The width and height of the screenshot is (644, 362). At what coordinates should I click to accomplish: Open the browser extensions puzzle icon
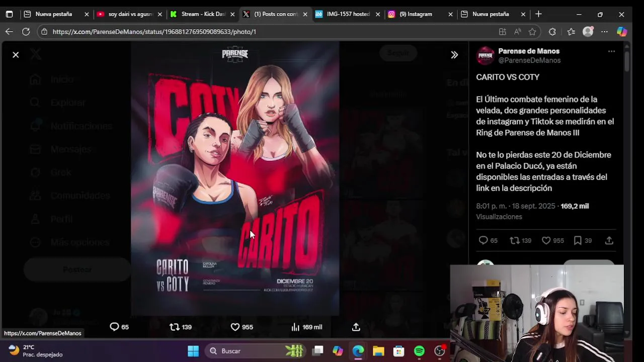click(552, 32)
